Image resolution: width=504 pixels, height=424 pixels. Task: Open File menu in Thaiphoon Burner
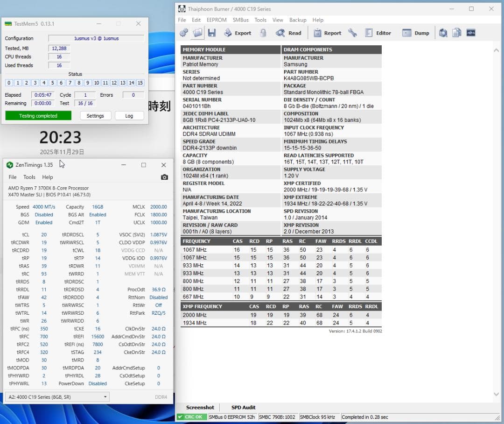[182, 20]
